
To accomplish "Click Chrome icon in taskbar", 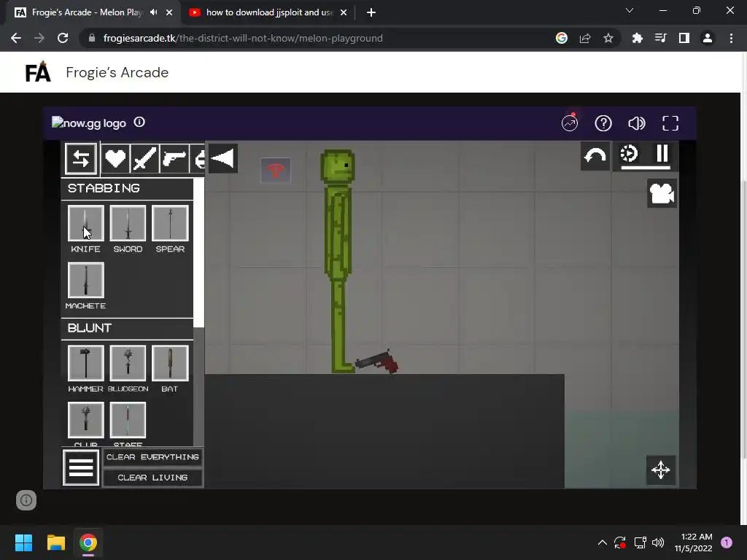I will pyautogui.click(x=88, y=542).
